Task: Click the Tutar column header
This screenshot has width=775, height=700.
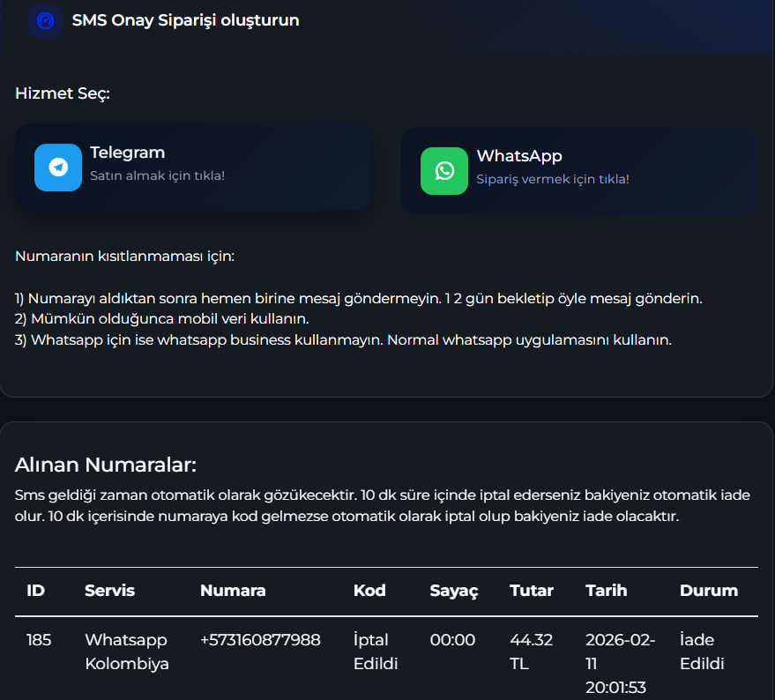Action: (532, 591)
